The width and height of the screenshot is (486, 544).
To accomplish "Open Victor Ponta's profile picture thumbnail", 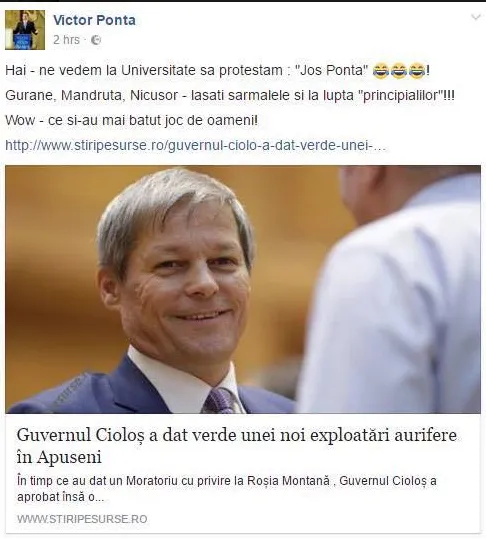I will tap(25, 30).
